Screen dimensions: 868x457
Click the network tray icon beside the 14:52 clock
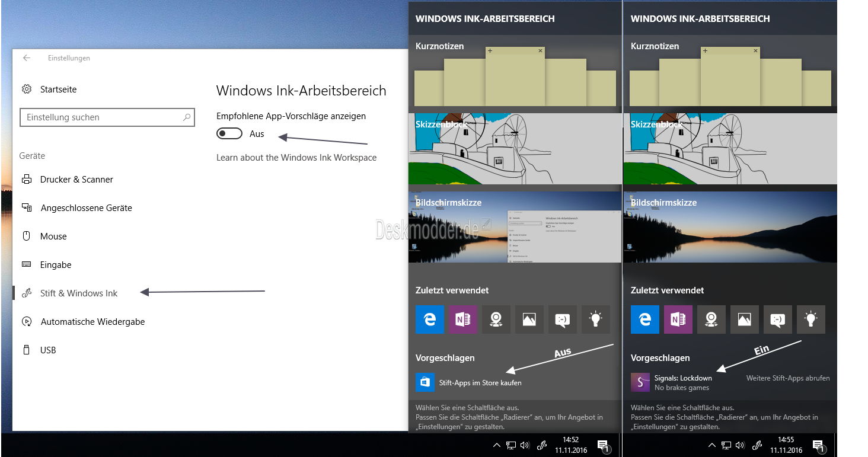[x=510, y=445]
